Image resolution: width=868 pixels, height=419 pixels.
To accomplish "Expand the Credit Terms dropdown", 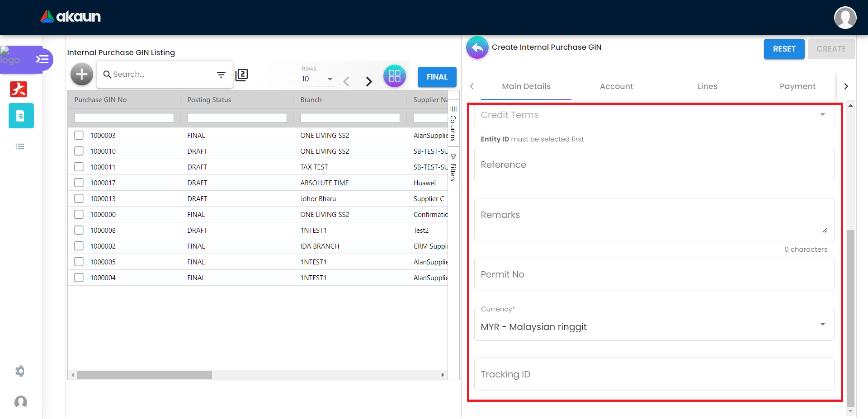I will (x=822, y=115).
